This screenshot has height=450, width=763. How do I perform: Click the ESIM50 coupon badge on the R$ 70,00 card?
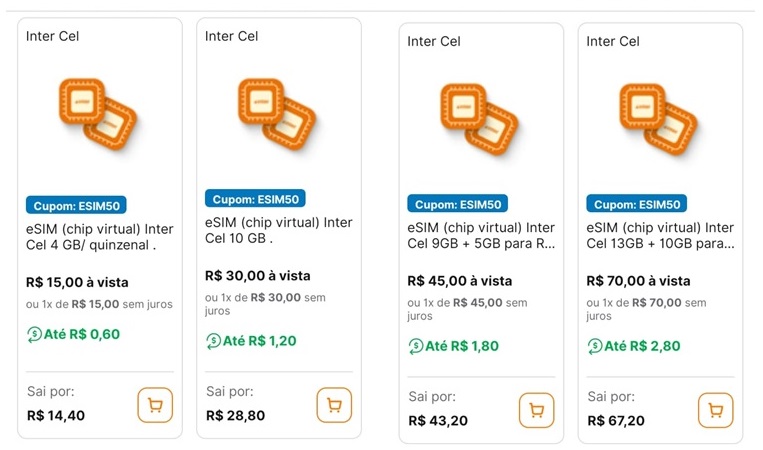click(x=636, y=204)
